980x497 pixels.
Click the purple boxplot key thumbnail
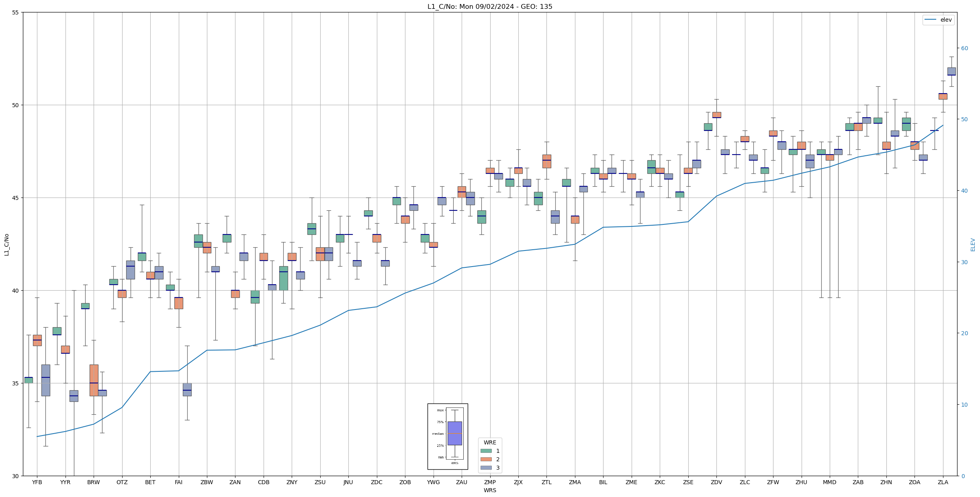point(454,433)
